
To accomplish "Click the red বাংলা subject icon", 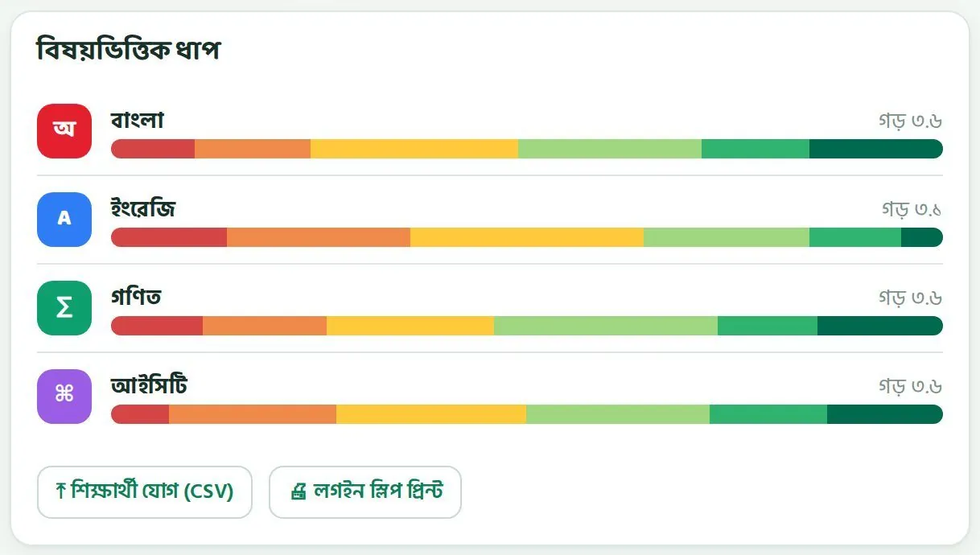I will [64, 131].
